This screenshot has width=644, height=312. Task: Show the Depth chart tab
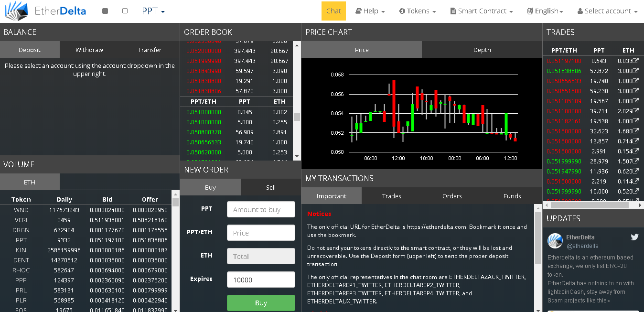pos(482,50)
